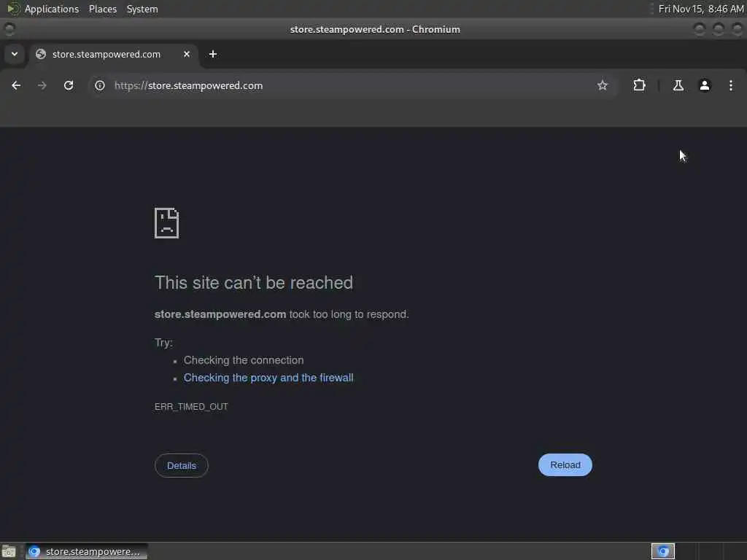The width and height of the screenshot is (747, 560).
Task: Click 'Checking the connection' text
Action: coord(244,360)
